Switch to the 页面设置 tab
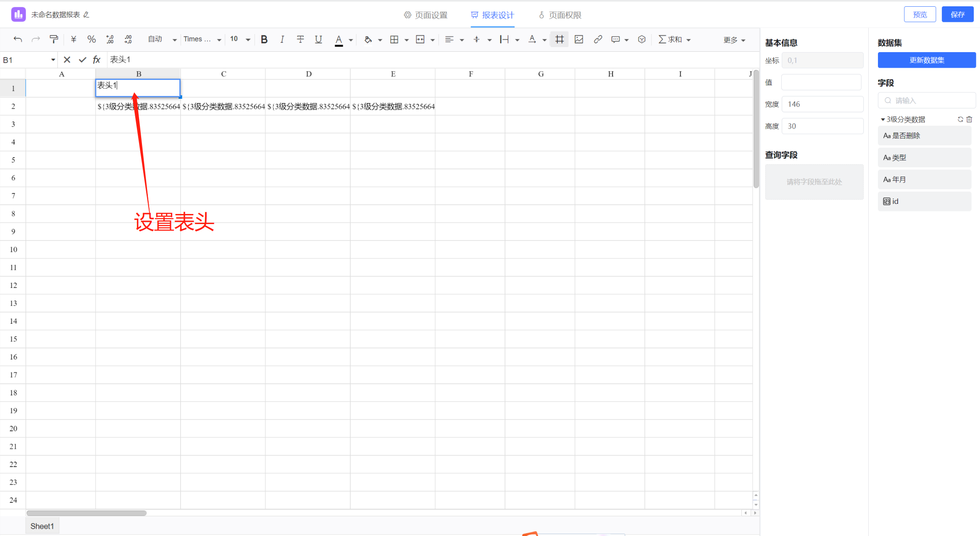Screen dimensions: 980x536 pyautogui.click(x=426, y=15)
